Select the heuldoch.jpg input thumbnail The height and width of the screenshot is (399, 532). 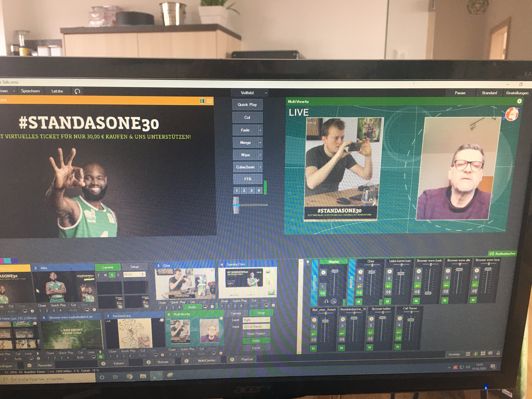pos(135,333)
